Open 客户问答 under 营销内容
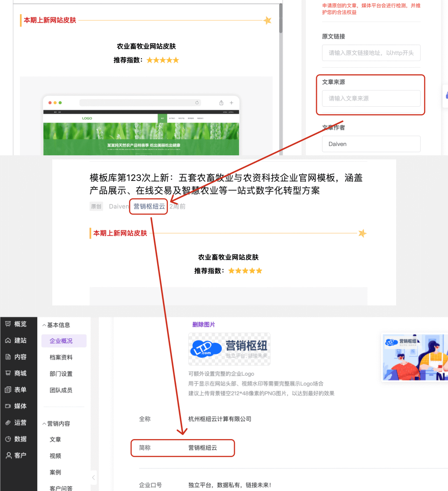The image size is (448, 491). [61, 488]
